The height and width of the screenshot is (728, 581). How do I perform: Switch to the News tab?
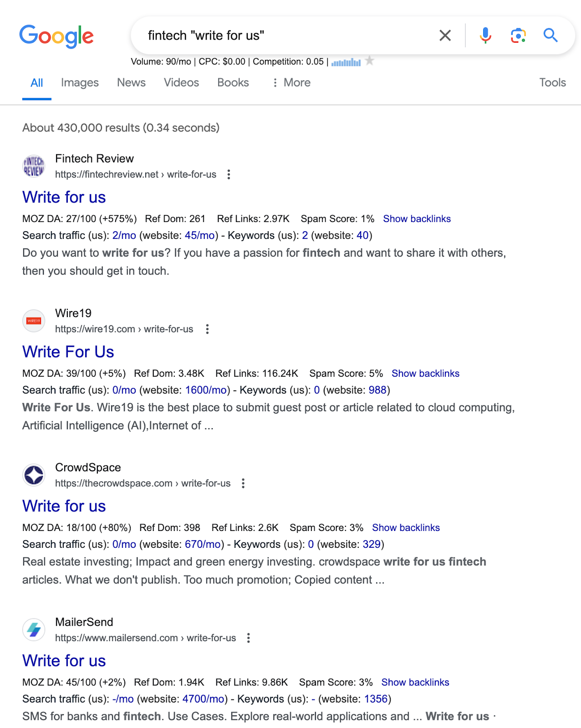(131, 82)
